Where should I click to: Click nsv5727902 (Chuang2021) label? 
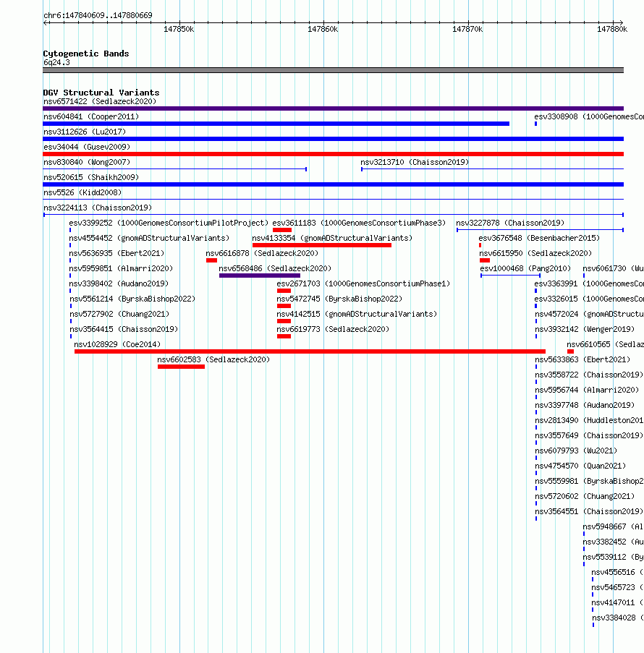[119, 314]
